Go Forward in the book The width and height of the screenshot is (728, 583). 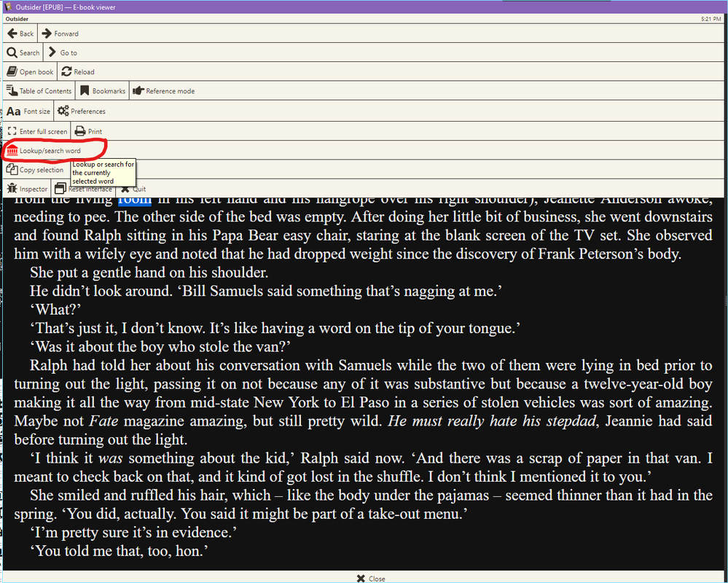coord(60,34)
